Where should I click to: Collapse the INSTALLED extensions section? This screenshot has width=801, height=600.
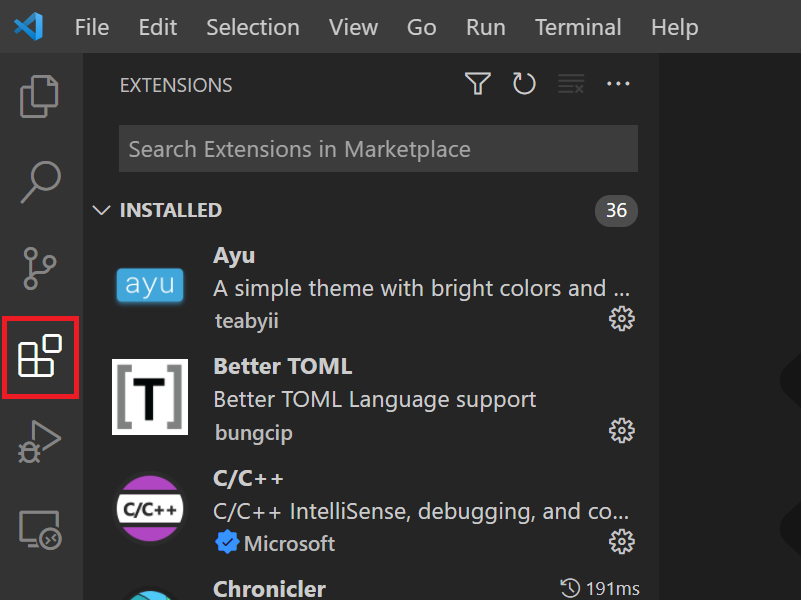pos(101,210)
